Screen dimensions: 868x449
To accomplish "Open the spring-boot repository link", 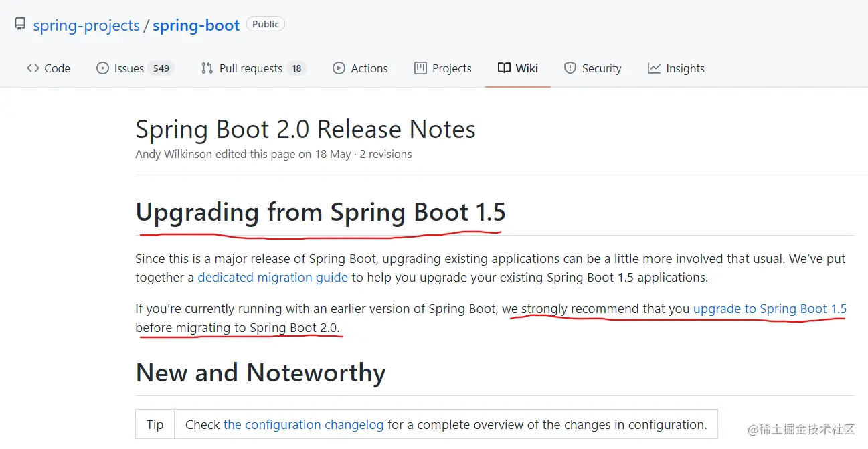I will (196, 26).
